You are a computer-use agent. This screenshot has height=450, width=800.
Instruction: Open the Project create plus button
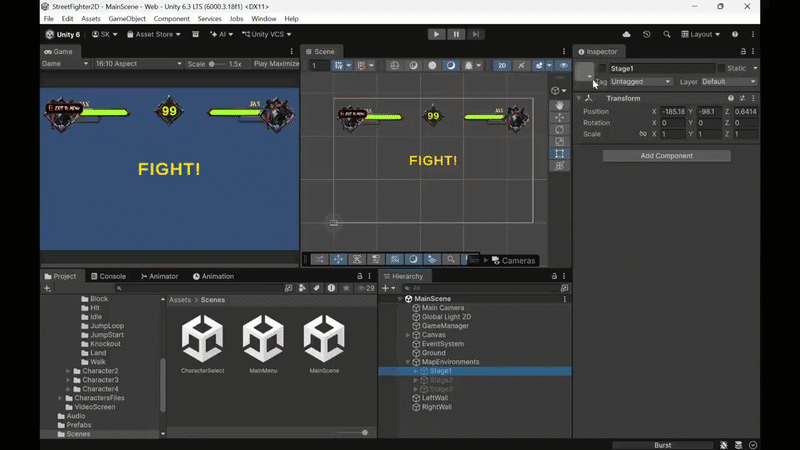coord(47,288)
